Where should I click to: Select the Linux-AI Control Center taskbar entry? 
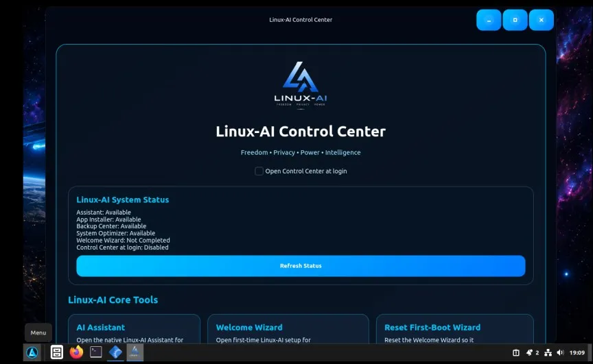coord(135,352)
